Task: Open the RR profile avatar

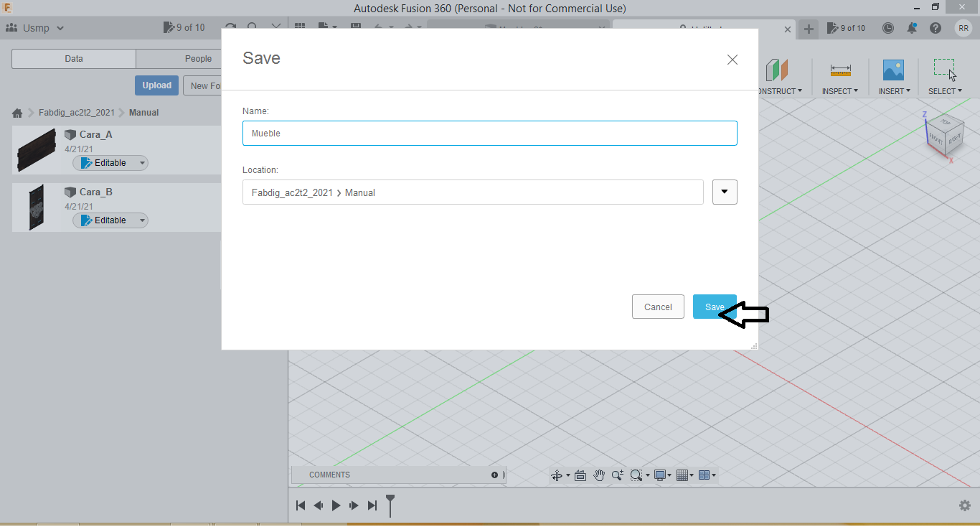Action: pyautogui.click(x=963, y=28)
